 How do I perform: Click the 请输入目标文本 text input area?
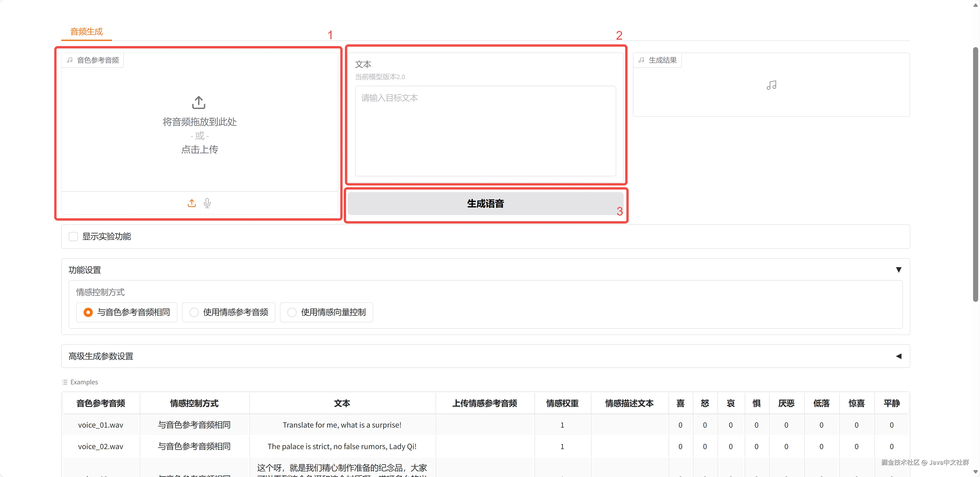(x=485, y=131)
